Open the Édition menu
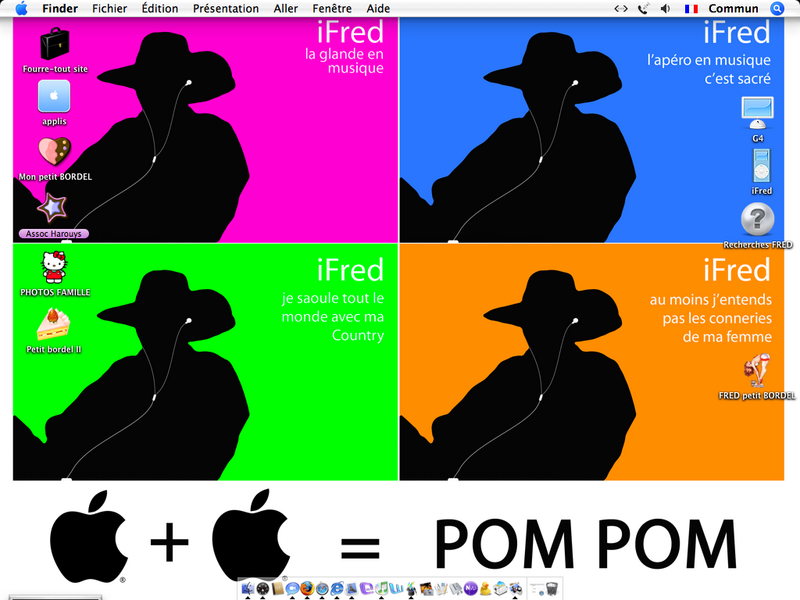Image resolution: width=800 pixels, height=600 pixels. [x=160, y=8]
